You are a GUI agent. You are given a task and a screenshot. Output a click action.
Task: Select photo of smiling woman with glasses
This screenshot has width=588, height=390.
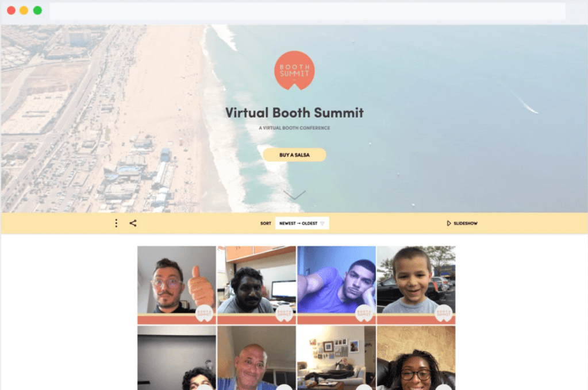tap(416, 358)
